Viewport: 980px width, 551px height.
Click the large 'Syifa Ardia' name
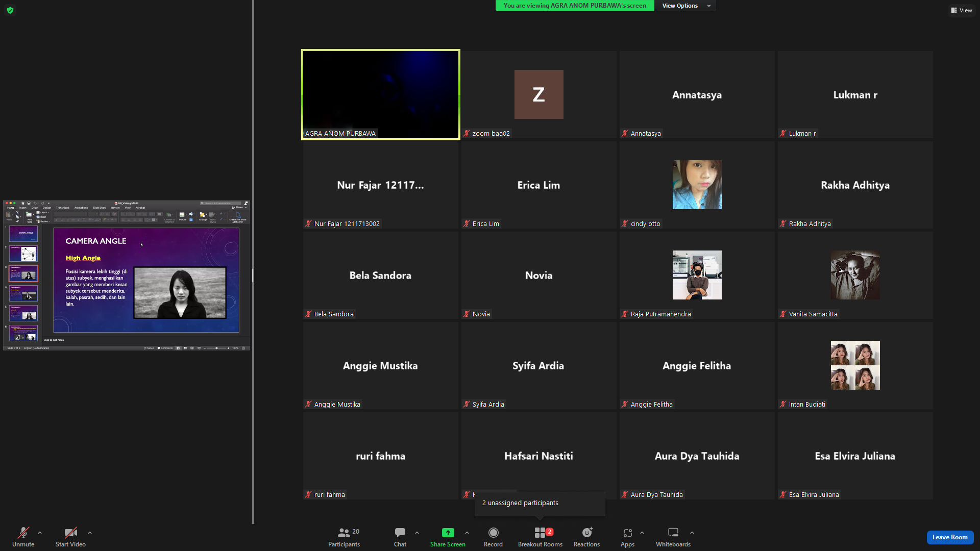[538, 366]
